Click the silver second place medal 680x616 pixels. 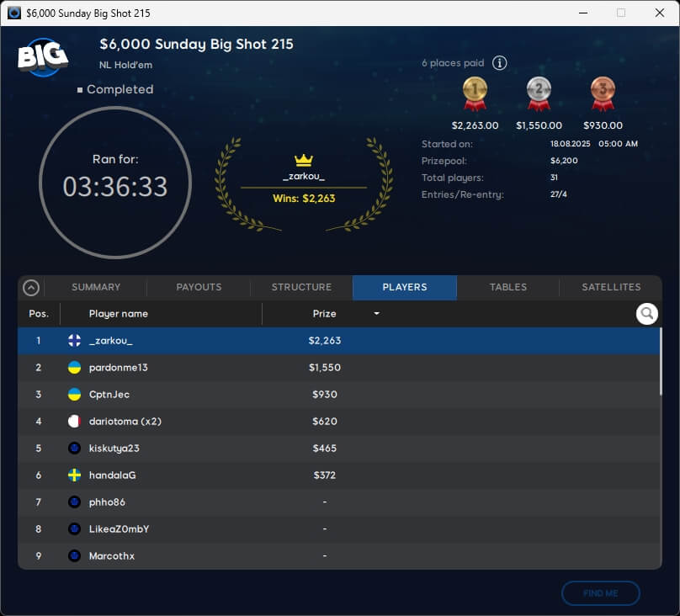click(x=539, y=93)
